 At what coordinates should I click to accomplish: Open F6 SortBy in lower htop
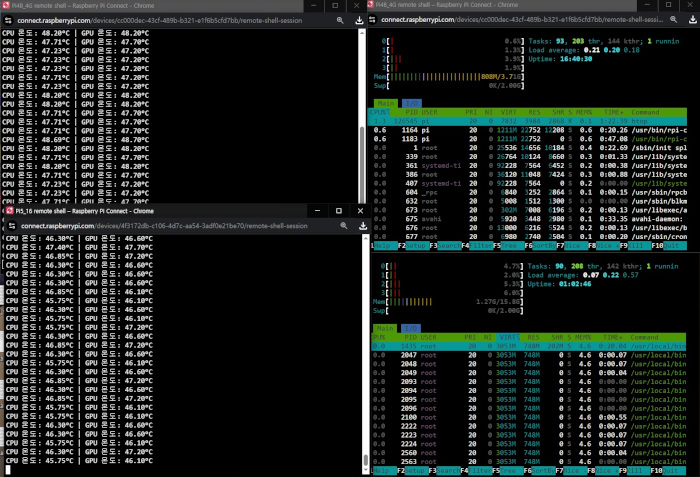[x=540, y=471]
